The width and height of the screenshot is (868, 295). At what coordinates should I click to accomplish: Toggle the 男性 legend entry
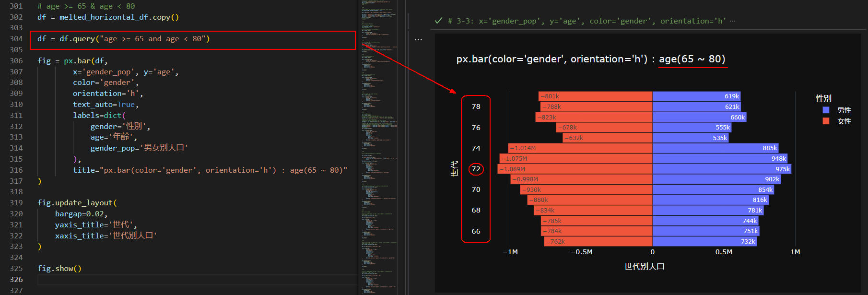tap(844, 110)
